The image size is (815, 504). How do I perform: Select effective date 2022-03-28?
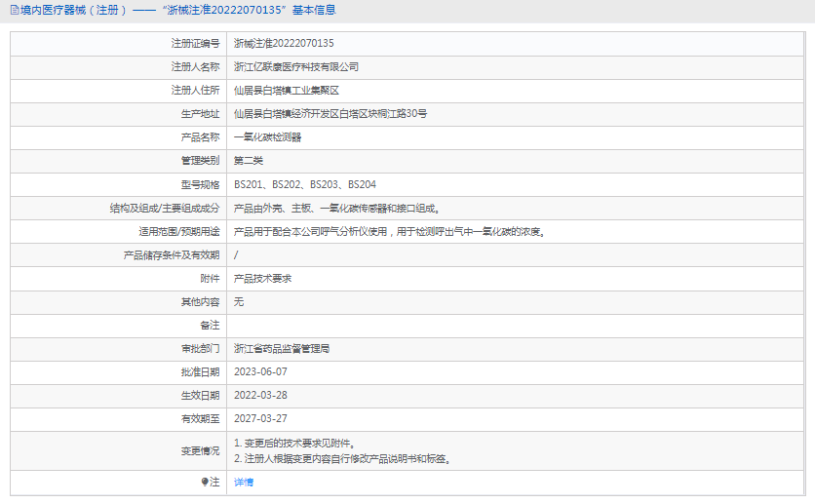pyautogui.click(x=260, y=396)
